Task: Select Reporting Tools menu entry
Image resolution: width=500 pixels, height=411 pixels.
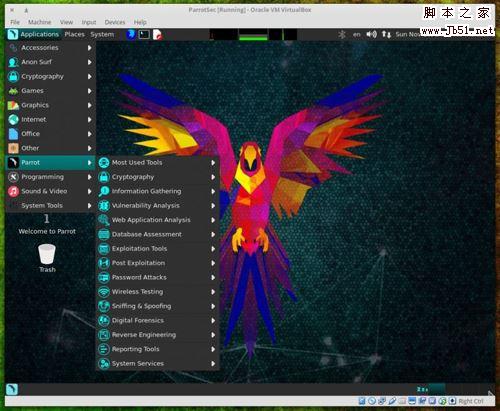Action: point(158,349)
